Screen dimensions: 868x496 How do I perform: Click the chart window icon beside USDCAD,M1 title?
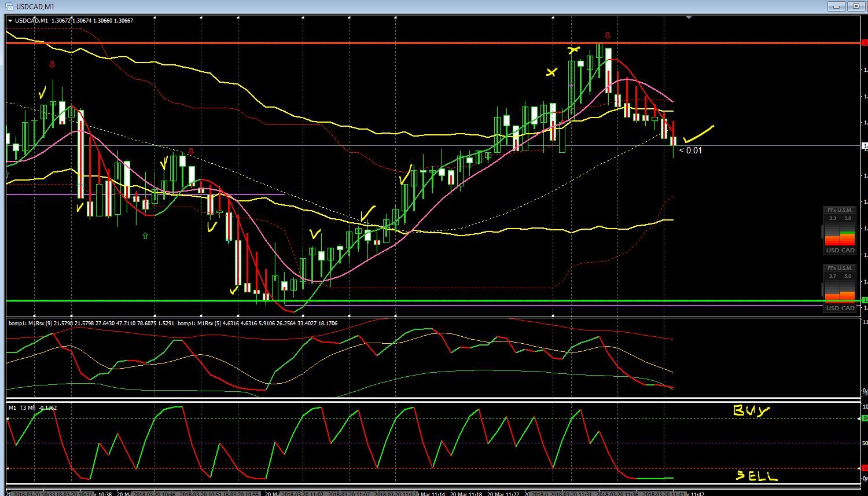[9, 6]
